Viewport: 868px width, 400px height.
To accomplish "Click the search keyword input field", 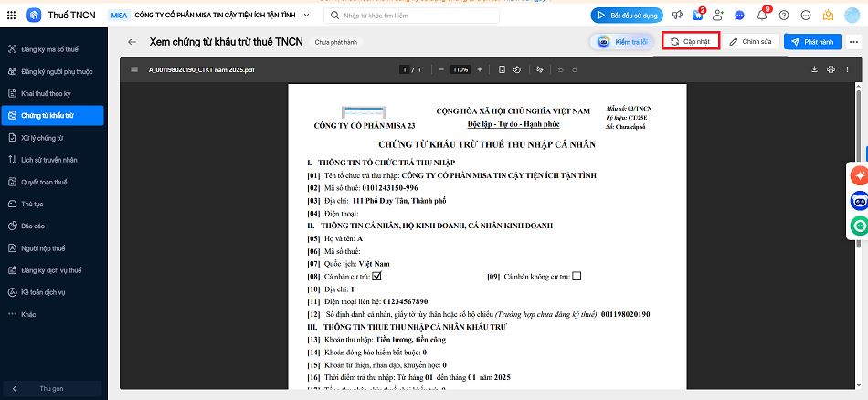I will coord(411,16).
